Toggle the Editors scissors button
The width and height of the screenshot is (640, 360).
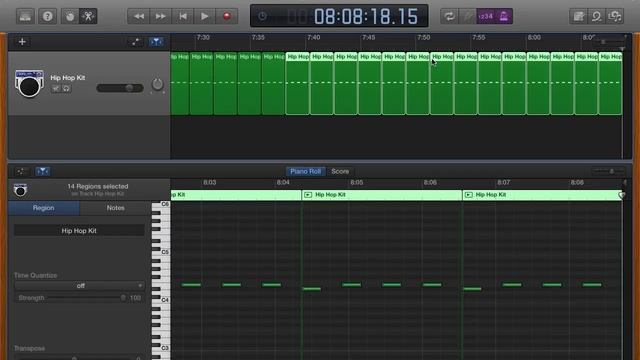point(88,16)
